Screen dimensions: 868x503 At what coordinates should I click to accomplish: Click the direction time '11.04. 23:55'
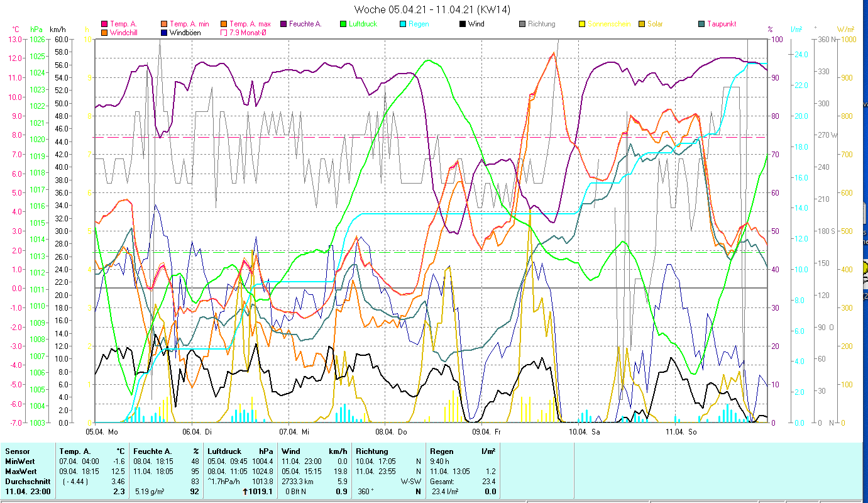tap(376, 472)
